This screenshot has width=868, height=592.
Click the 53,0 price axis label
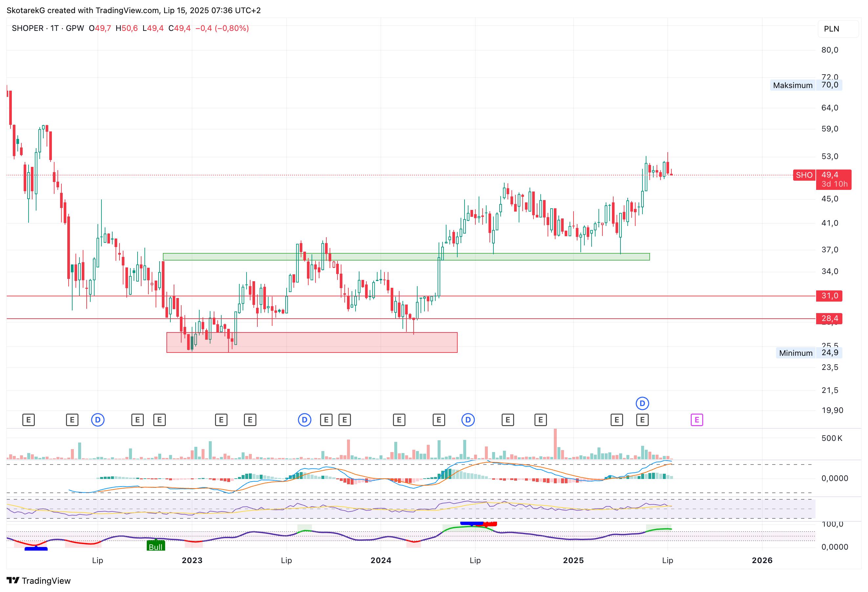(830, 156)
